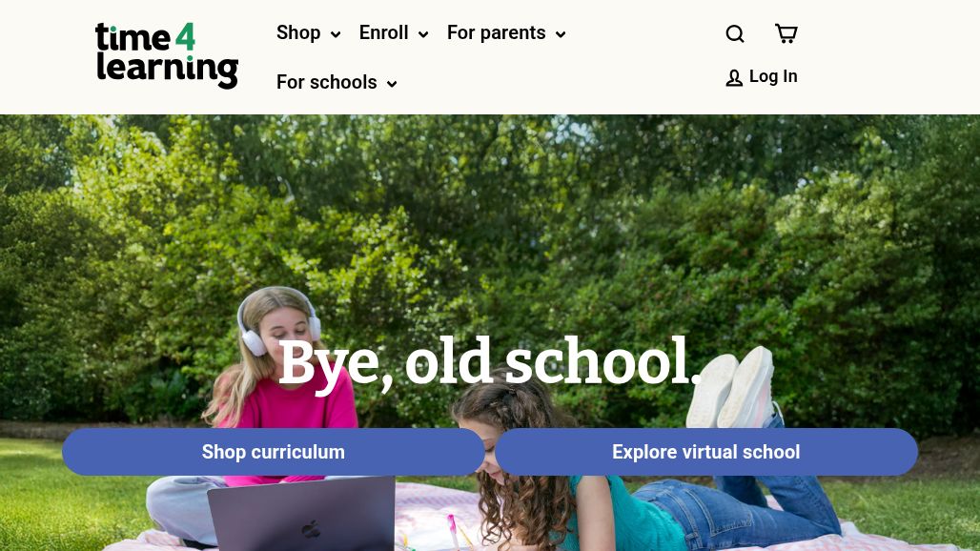Expand the For parents dropdown arrow
The width and height of the screenshot is (980, 551).
561,34
